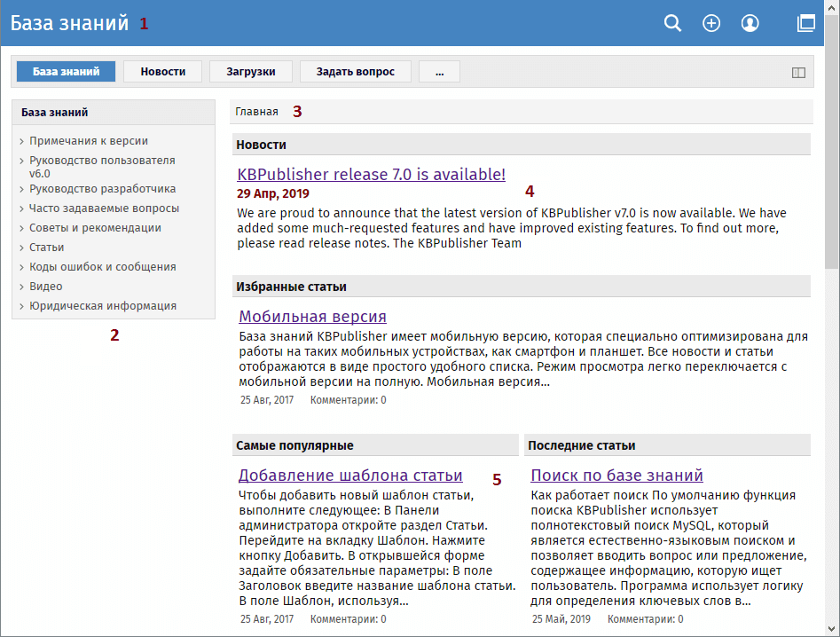Toggle the sidebar layout icon

click(798, 73)
